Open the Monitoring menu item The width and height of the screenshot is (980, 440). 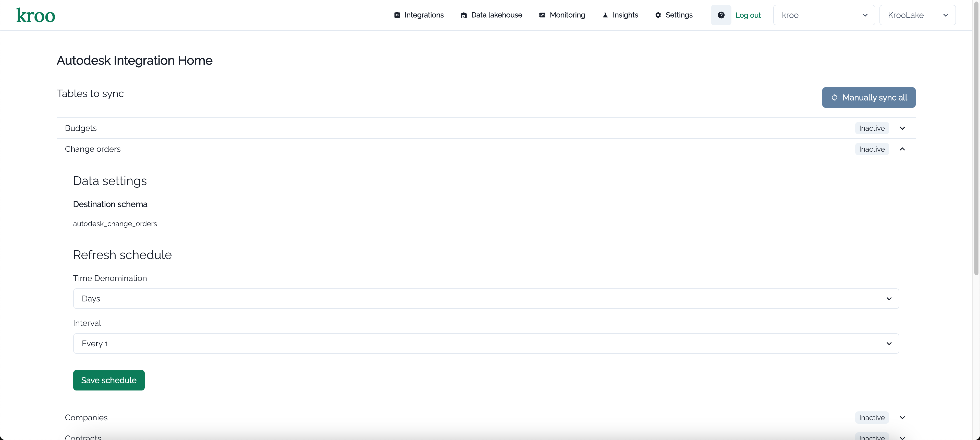567,15
